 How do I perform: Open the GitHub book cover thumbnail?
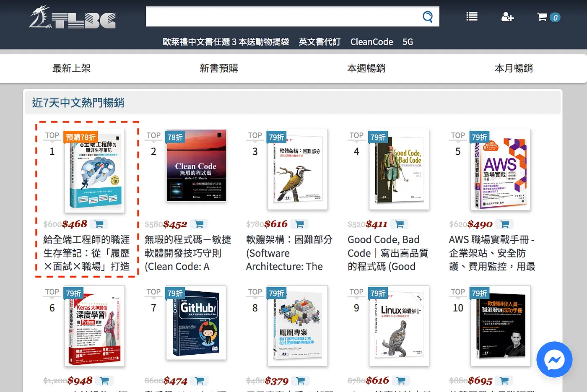pos(196,322)
